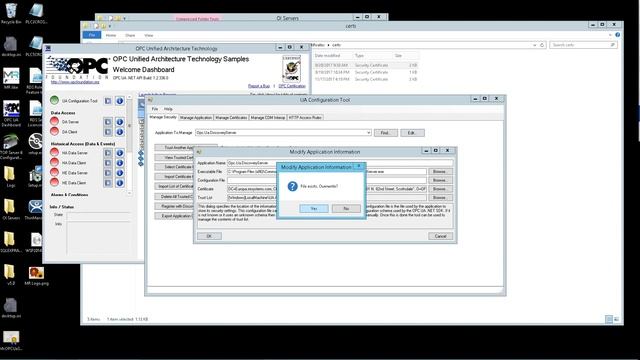The height and width of the screenshot is (360, 640).
Task: Focus the empty Configuration File field
Action: [x=327, y=180]
